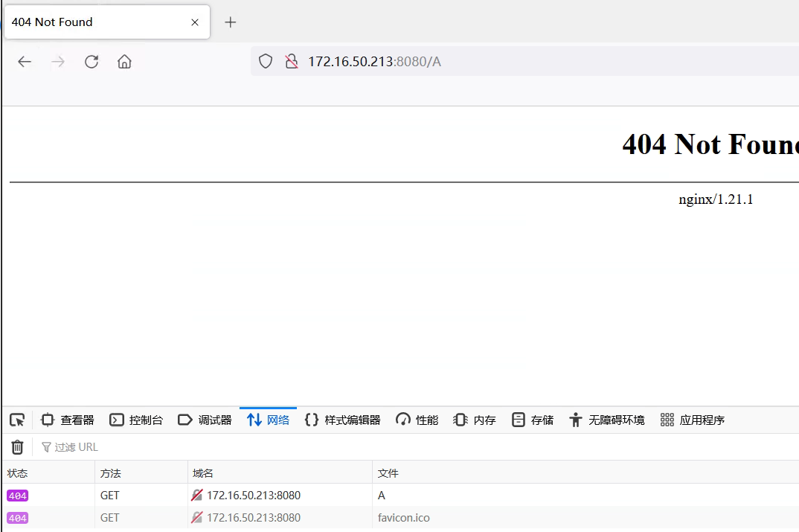Select the 404 Not Found tab
The image size is (799, 532).
[x=107, y=22]
